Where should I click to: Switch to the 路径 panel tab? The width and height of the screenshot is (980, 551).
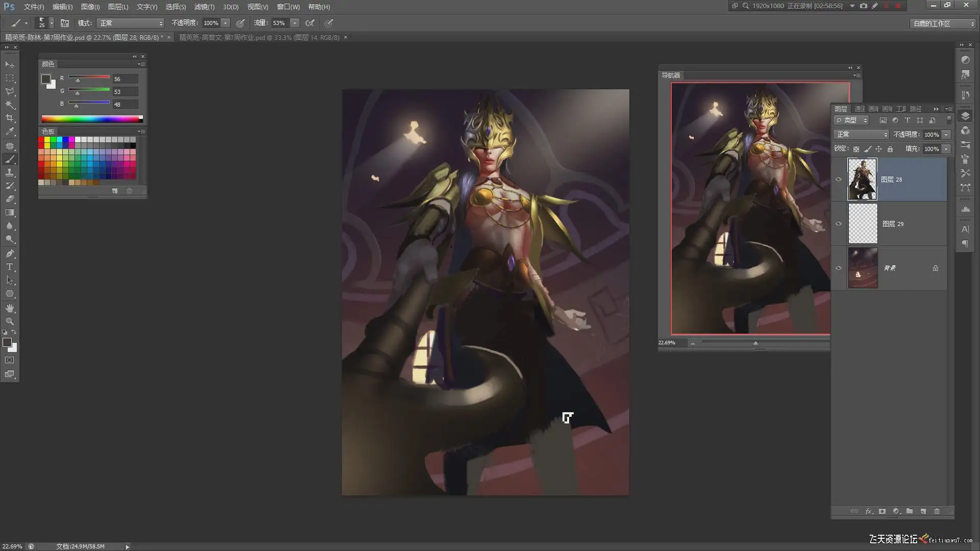tap(916, 109)
